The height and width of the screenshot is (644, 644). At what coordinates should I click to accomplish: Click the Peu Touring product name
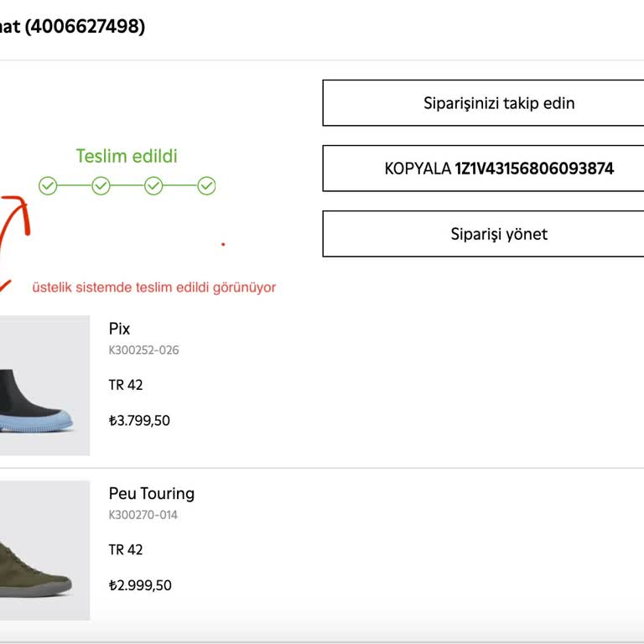coord(151,494)
